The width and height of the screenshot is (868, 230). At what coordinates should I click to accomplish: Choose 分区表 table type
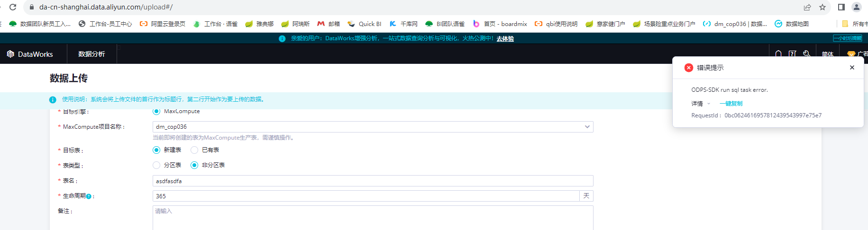(x=156, y=165)
